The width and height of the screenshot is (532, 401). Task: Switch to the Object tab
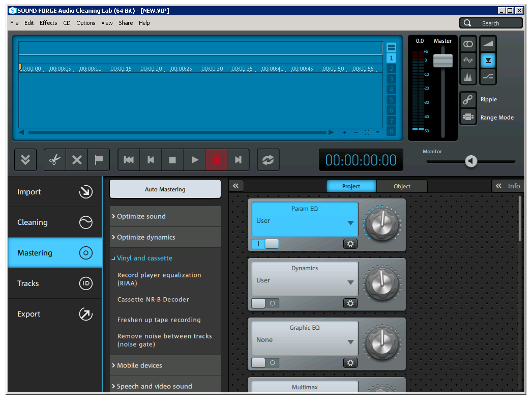point(402,186)
